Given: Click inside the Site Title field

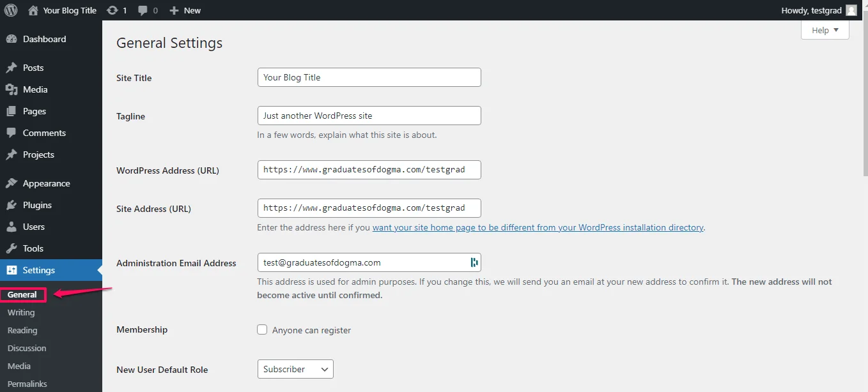Looking at the screenshot, I should [369, 77].
